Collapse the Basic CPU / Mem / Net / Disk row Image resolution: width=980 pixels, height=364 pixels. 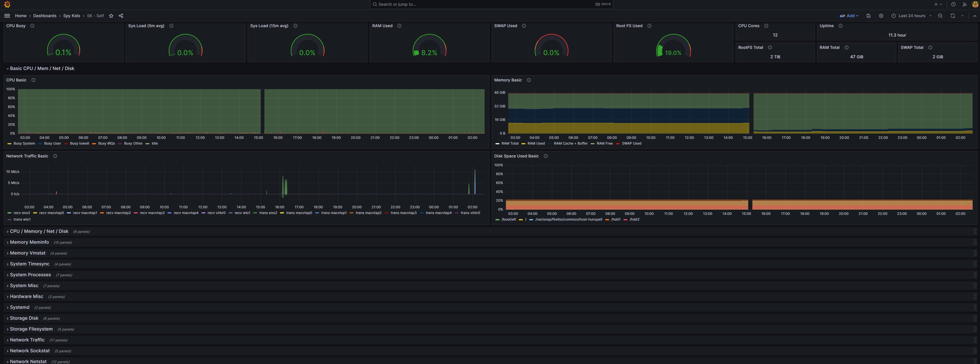tap(42, 69)
